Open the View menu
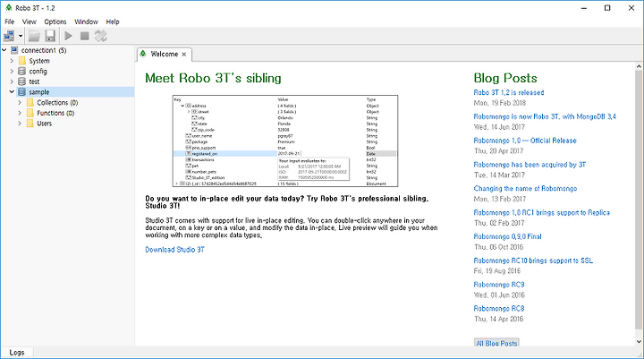 coord(30,21)
